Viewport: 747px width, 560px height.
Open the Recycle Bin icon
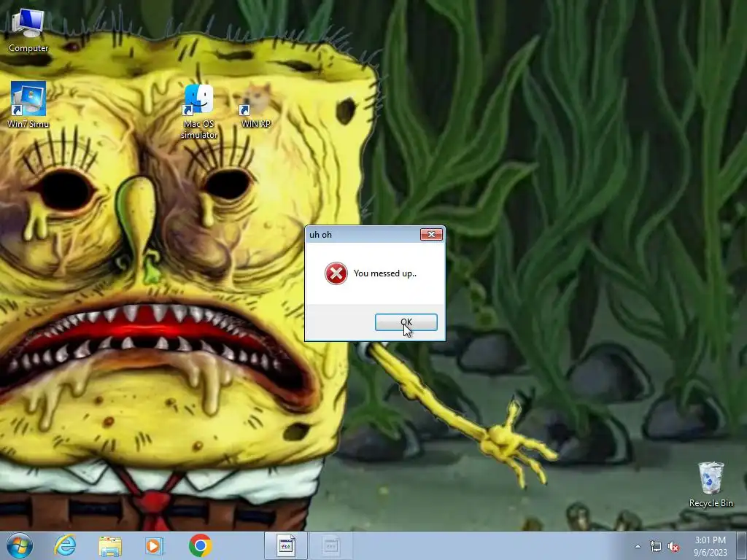click(711, 484)
